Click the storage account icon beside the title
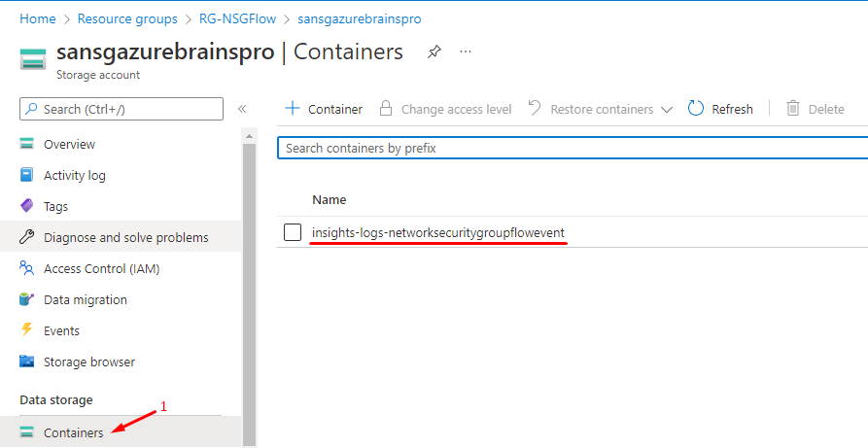 pos(33,59)
